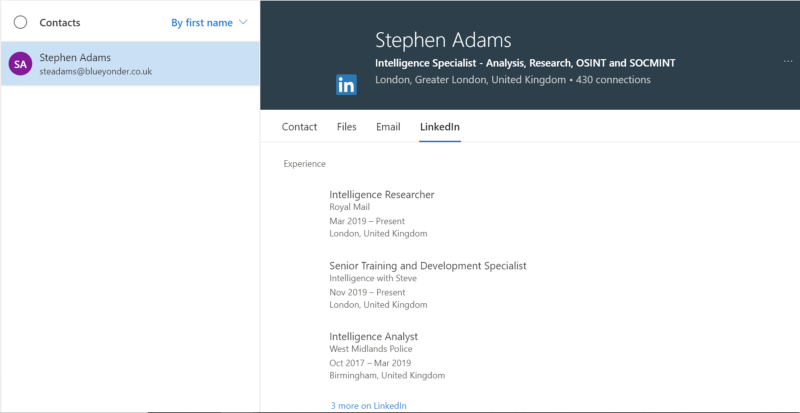Image resolution: width=800 pixels, height=413 pixels.
Task: Click the LinkedIn logo icon in header
Action: click(346, 85)
